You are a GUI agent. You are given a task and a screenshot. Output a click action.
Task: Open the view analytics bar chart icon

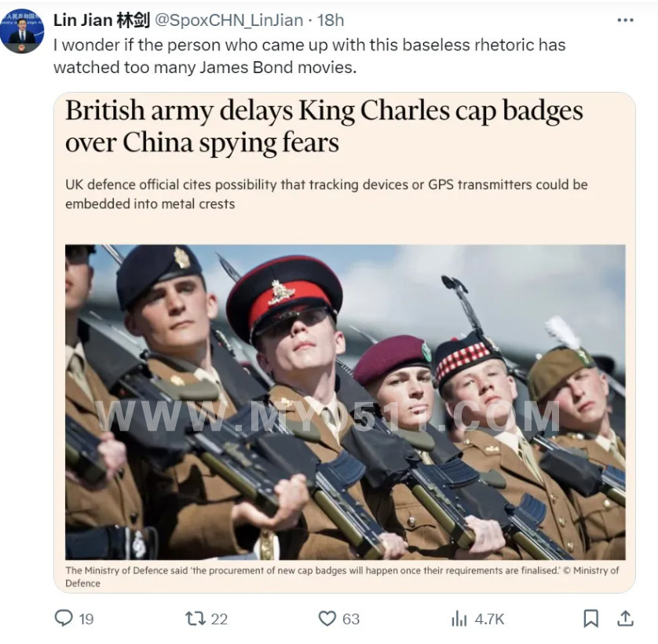click(459, 618)
